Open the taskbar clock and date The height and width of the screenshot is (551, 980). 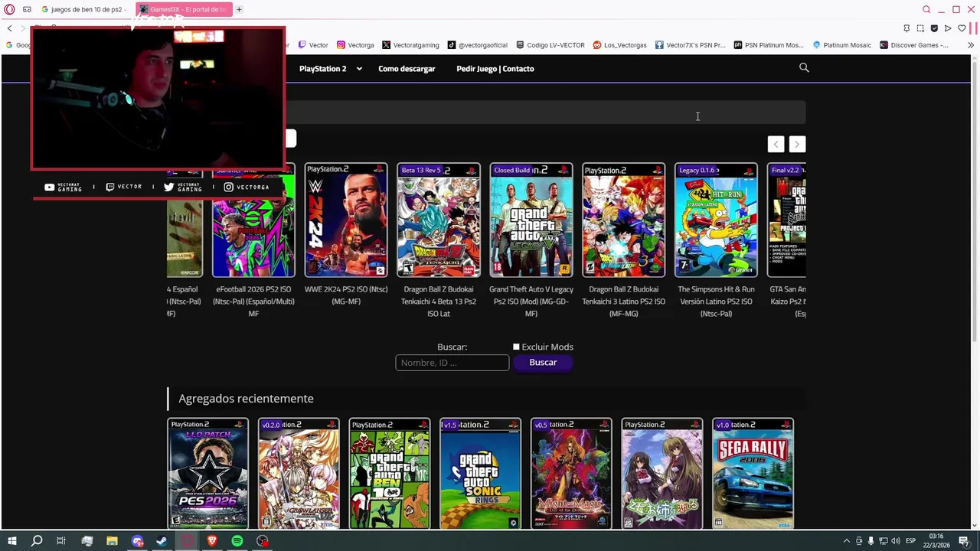pyautogui.click(x=936, y=541)
